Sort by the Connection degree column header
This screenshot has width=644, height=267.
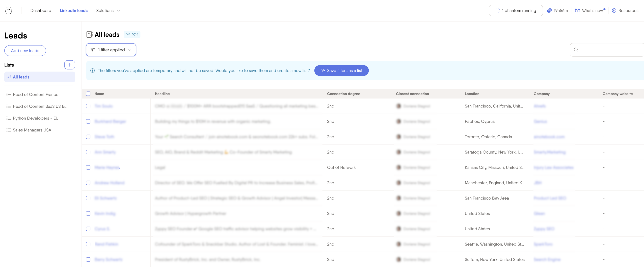[343, 94]
